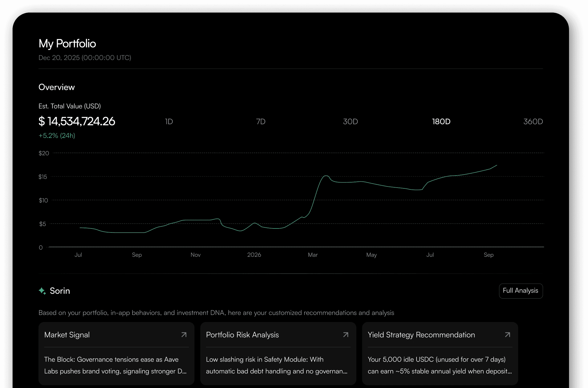Select the 7D time range

(x=261, y=122)
